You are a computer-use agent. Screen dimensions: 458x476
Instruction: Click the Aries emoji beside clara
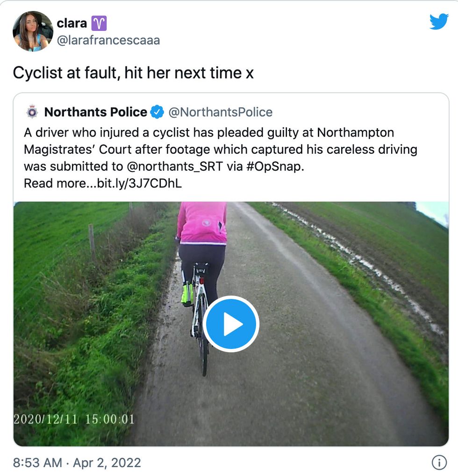(x=99, y=23)
